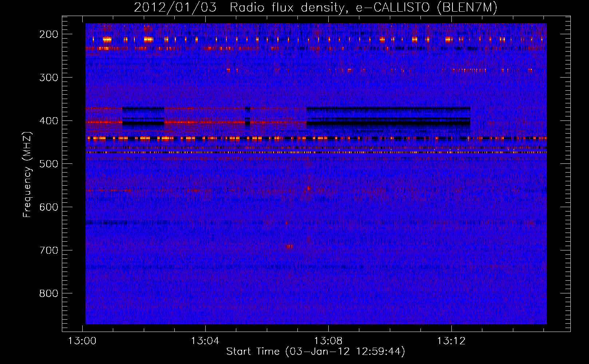Select the 700 frequency tick label
The height and width of the screenshot is (364, 589).
tap(49, 250)
